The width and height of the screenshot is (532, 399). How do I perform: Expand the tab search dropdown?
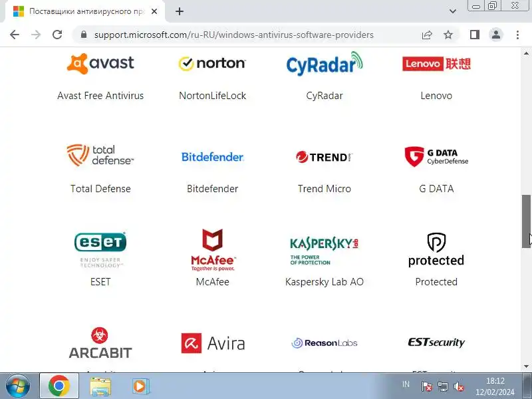tap(453, 11)
